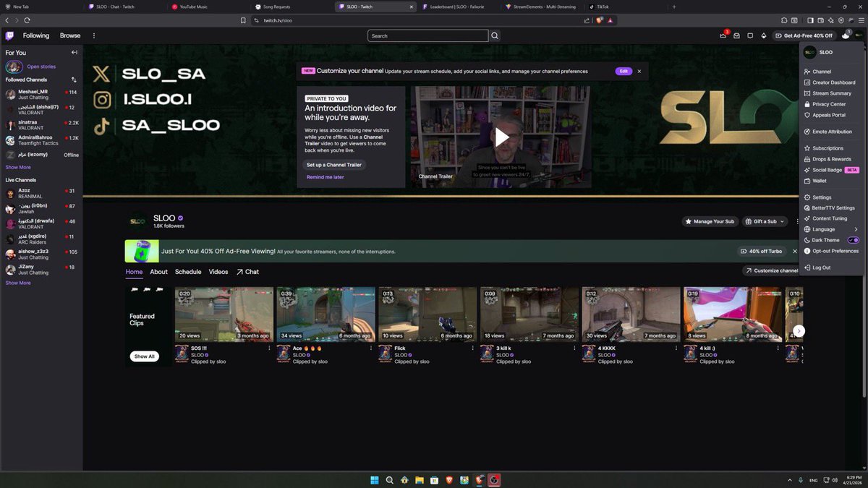Click the Brave shields lion icon
This screenshot has height=488, width=868.
[x=600, y=20]
